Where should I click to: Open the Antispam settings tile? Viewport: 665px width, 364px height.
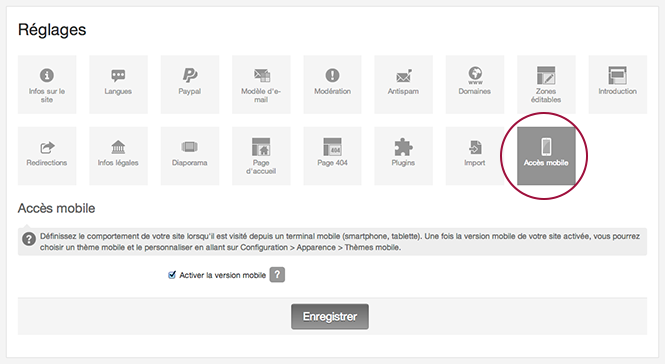(403, 84)
